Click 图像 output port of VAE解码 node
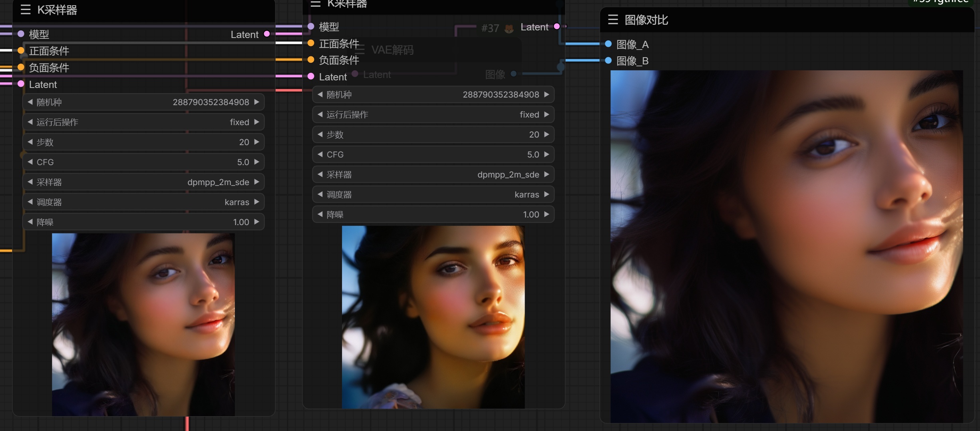The image size is (980, 431). point(514,74)
